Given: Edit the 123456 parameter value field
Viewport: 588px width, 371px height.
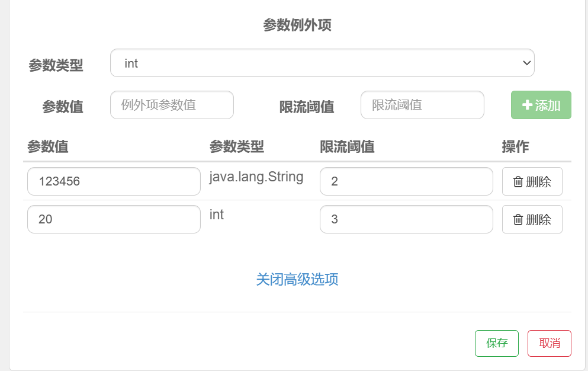Looking at the screenshot, I should click(114, 181).
